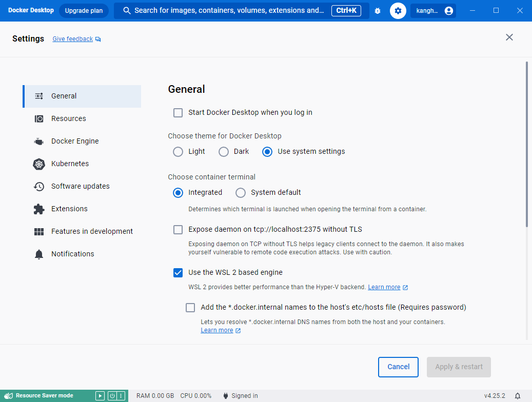
Task: Click the Ctrl+K shortcut badge
Action: point(346,11)
